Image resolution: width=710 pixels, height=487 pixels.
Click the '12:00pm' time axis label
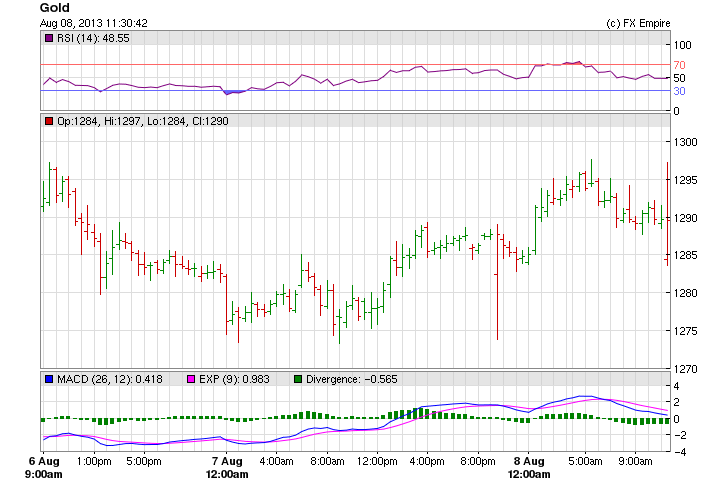tap(377, 462)
